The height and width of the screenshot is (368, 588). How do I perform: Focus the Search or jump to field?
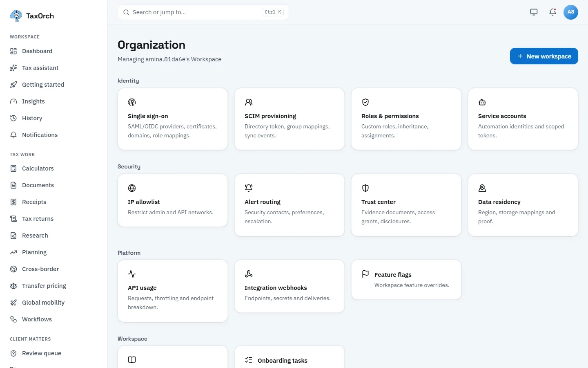click(203, 12)
